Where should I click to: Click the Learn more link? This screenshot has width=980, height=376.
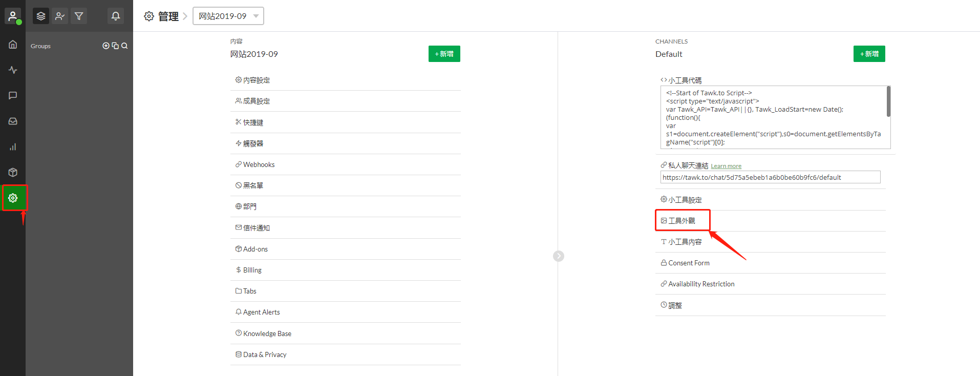tap(726, 166)
